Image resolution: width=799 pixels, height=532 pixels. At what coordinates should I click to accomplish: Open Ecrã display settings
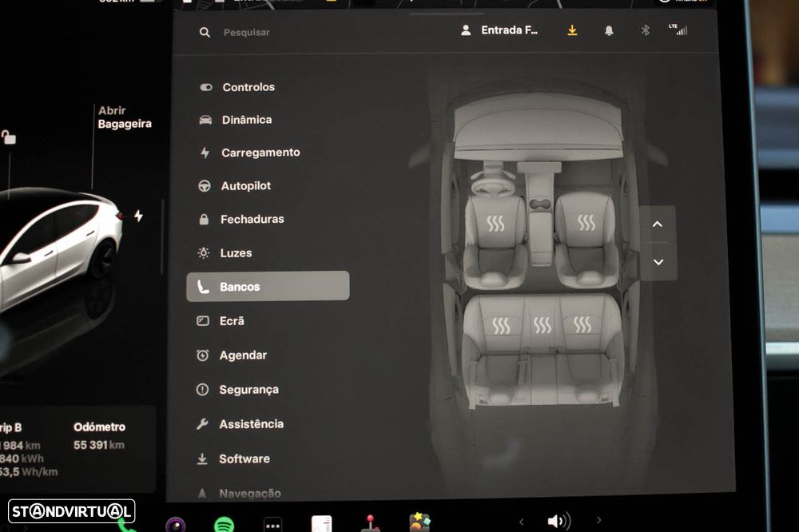[x=221, y=321]
